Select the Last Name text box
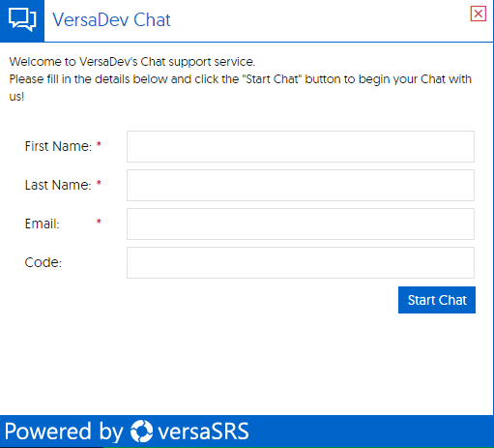 301,185
